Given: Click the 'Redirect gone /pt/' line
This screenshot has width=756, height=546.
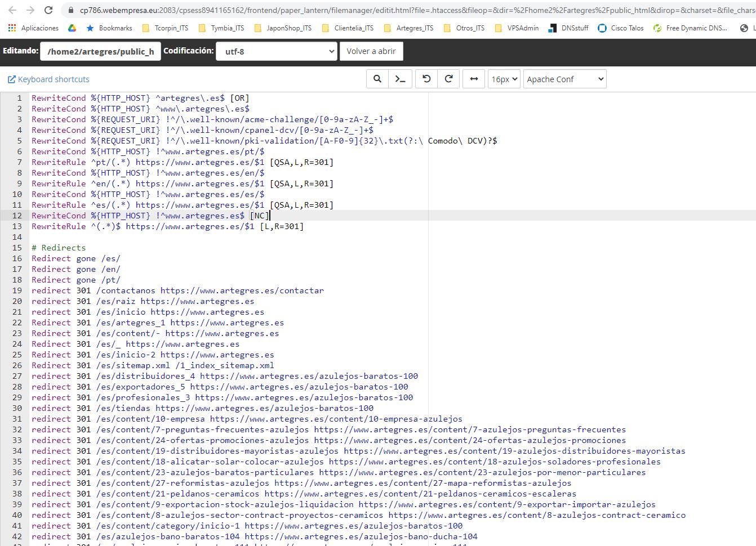Looking at the screenshot, I should point(76,280).
